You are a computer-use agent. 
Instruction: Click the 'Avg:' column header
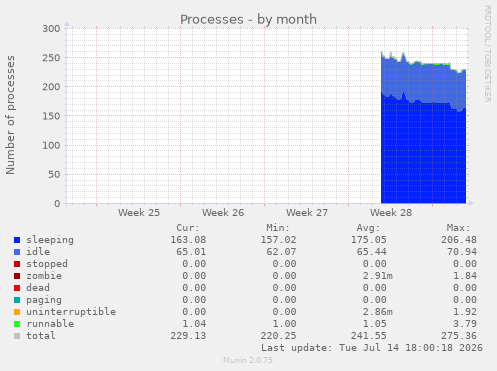coord(368,228)
